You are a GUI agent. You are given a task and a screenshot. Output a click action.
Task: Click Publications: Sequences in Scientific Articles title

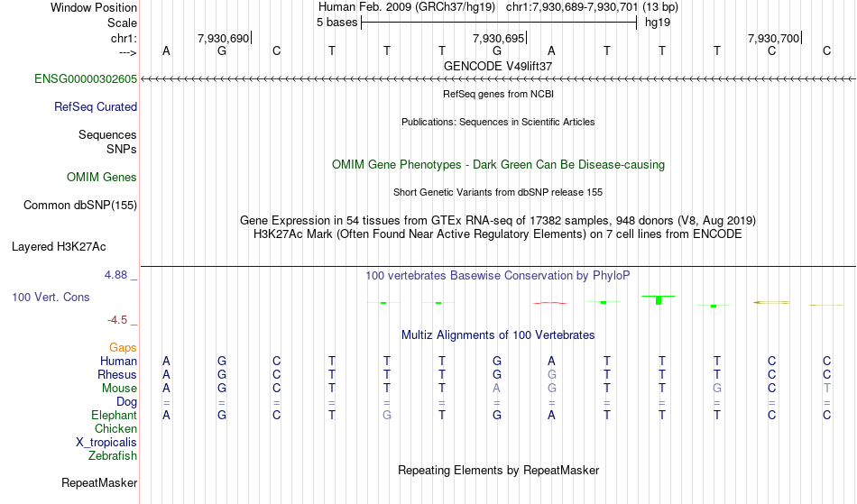[498, 122]
